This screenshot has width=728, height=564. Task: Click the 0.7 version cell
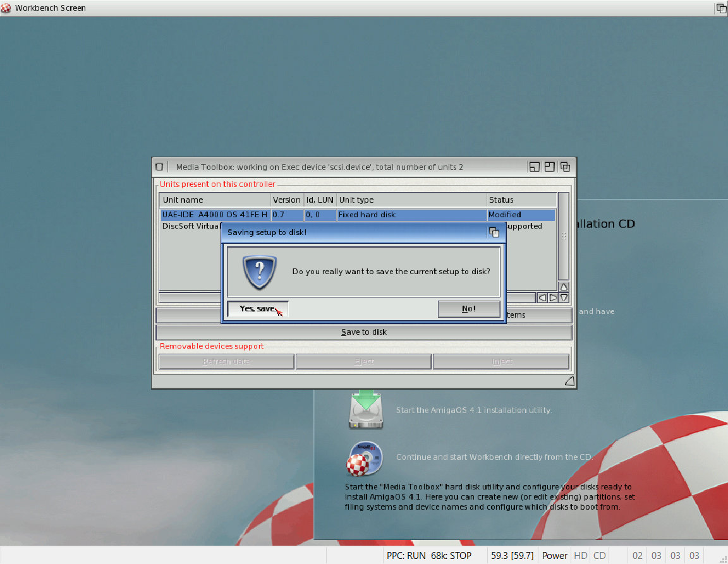pos(288,215)
